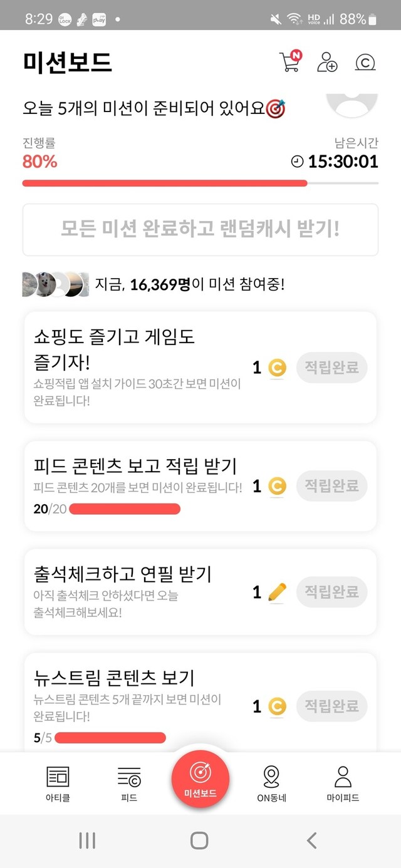Tap the profile avatar picture
The height and width of the screenshot is (868, 401).
pos(352,105)
